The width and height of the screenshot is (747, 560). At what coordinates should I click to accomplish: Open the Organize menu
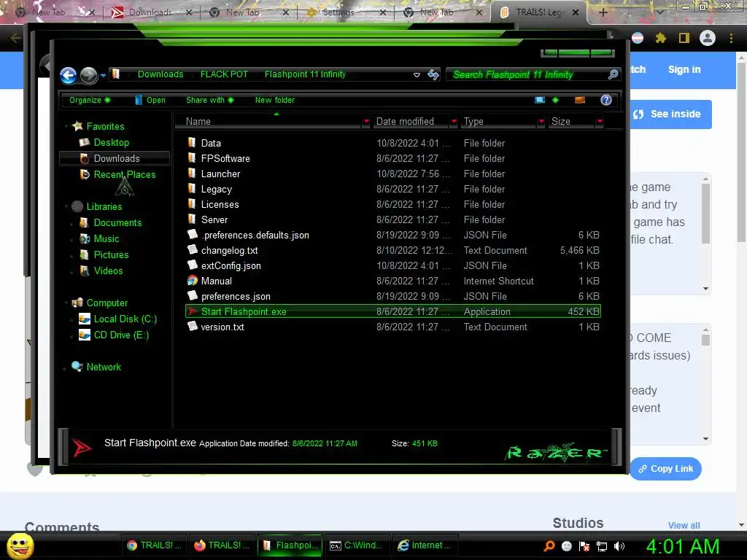pyautogui.click(x=89, y=100)
